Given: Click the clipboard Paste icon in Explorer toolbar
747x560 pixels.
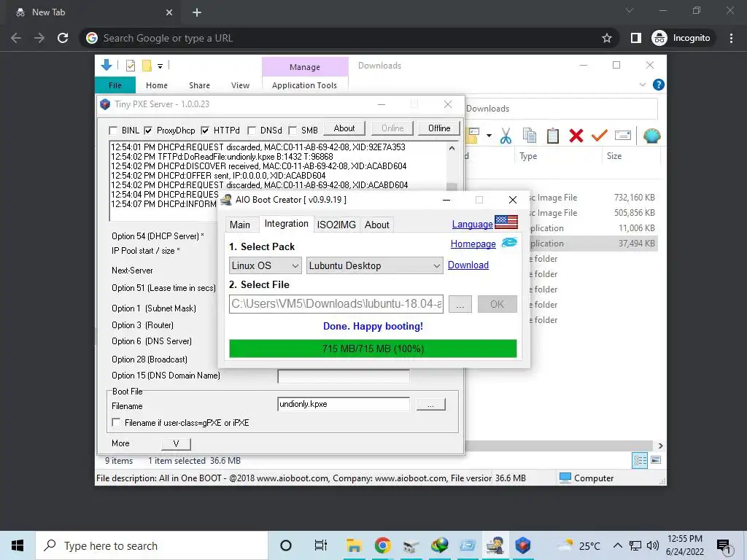Looking at the screenshot, I should click(553, 136).
